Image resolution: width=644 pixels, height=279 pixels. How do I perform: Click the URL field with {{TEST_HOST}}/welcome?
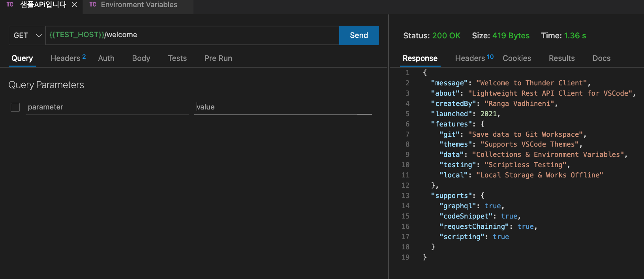click(x=192, y=35)
